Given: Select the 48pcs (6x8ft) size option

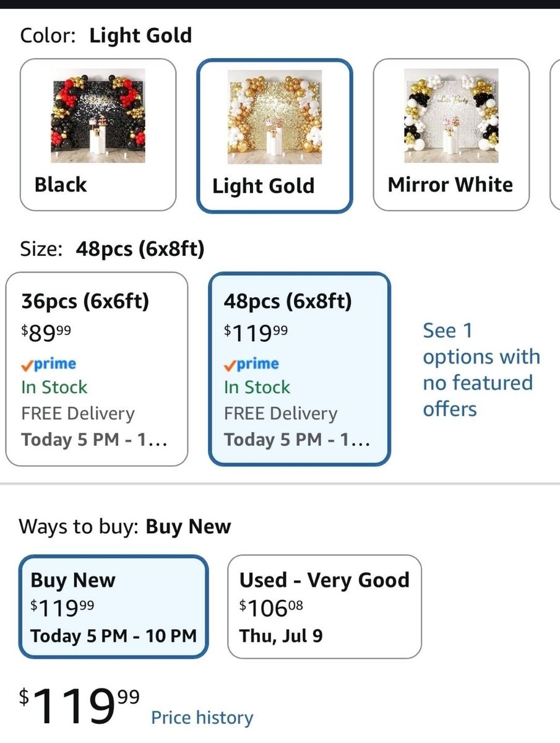Looking at the screenshot, I should click(x=299, y=369).
